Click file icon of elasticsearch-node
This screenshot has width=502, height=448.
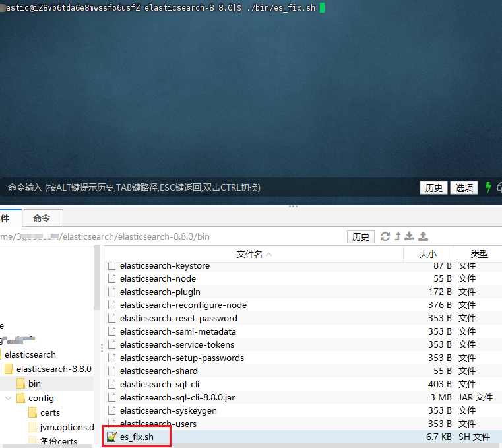coord(111,278)
